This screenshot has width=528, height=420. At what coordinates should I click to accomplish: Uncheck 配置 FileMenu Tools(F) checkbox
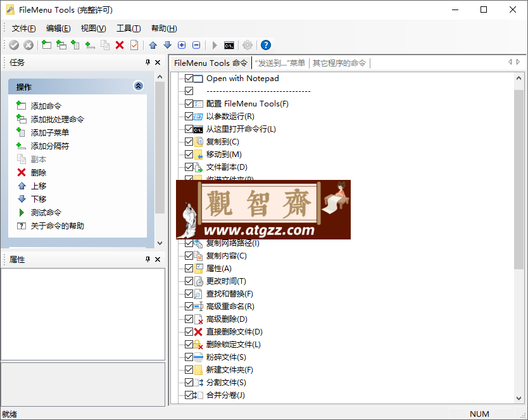pos(189,104)
